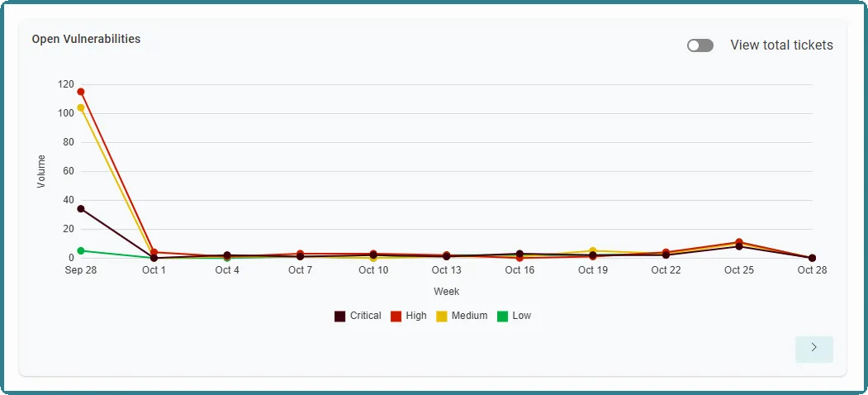This screenshot has height=395, width=868.
Task: Click the Medium legend label
Action: pyautogui.click(x=469, y=316)
